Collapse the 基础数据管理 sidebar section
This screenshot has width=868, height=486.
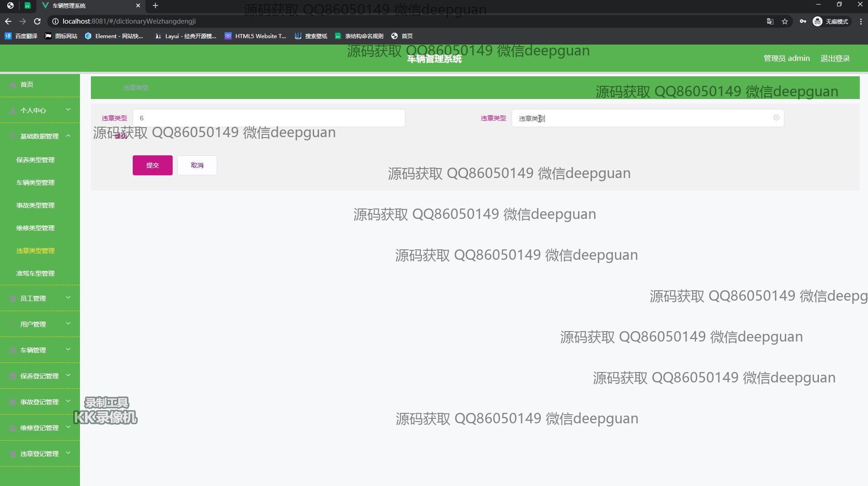(x=40, y=136)
